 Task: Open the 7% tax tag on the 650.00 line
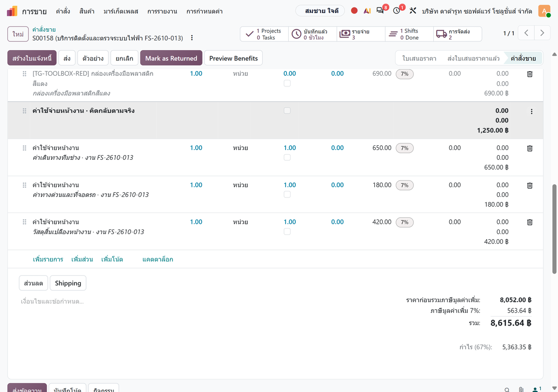(x=405, y=148)
